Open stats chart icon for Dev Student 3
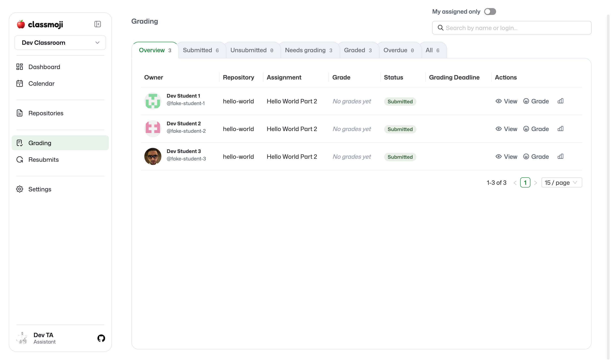614x364 pixels. [560, 156]
